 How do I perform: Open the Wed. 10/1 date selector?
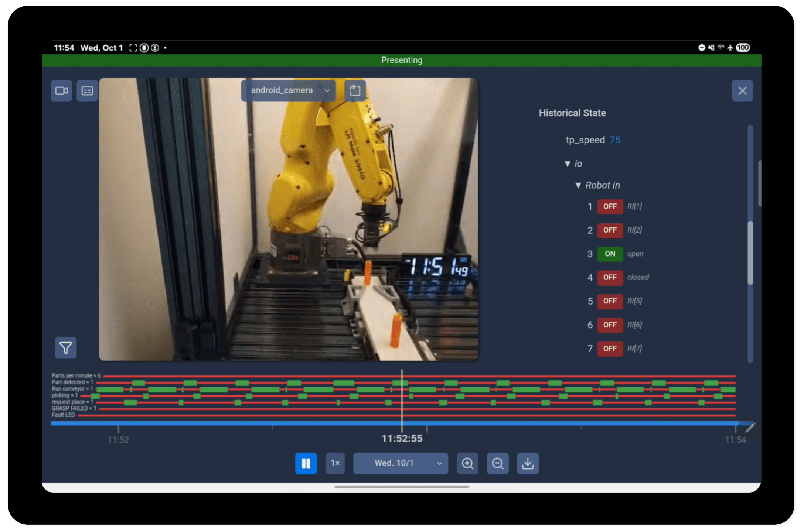(x=401, y=463)
